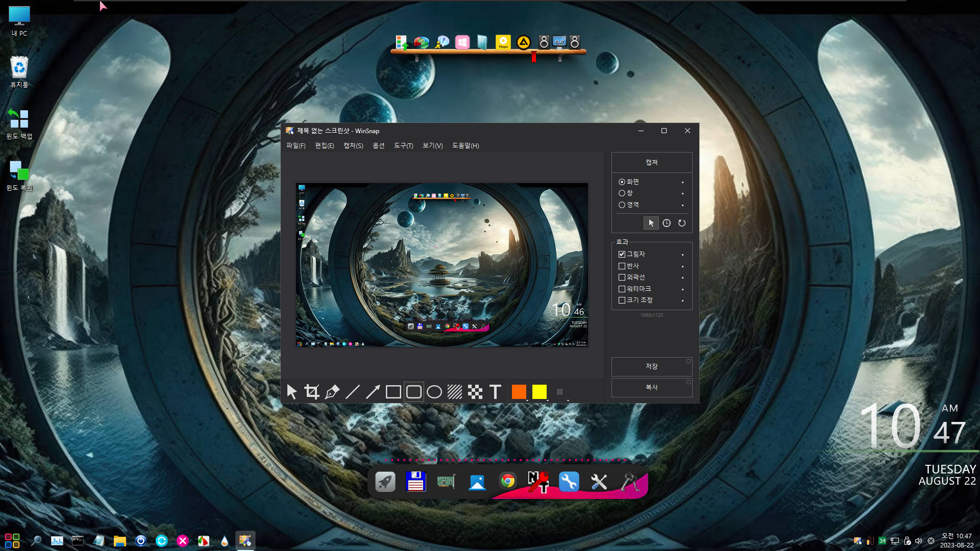Click the yellow fill color swatch

pos(540,391)
